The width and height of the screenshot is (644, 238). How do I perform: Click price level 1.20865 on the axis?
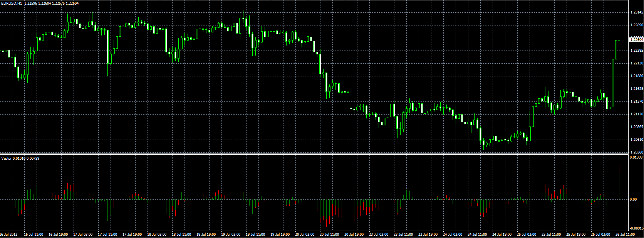[x=636, y=127]
